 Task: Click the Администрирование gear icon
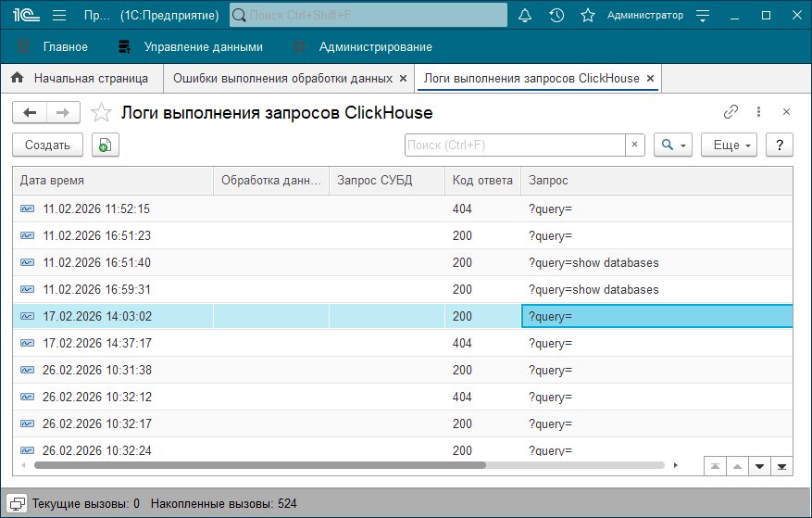pos(299,46)
